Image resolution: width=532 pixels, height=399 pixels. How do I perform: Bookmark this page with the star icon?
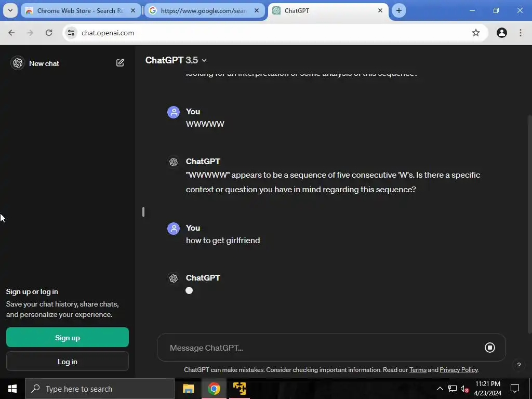[476, 33]
